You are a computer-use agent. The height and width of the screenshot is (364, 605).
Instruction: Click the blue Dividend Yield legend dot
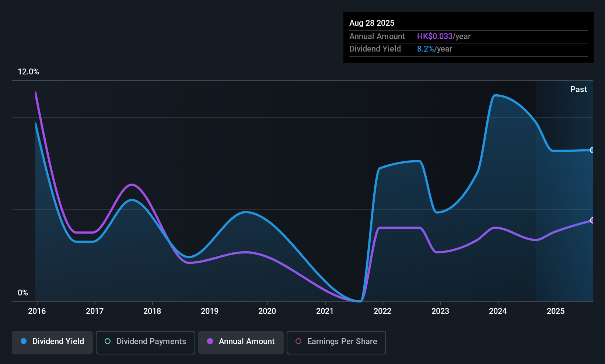[24, 342]
